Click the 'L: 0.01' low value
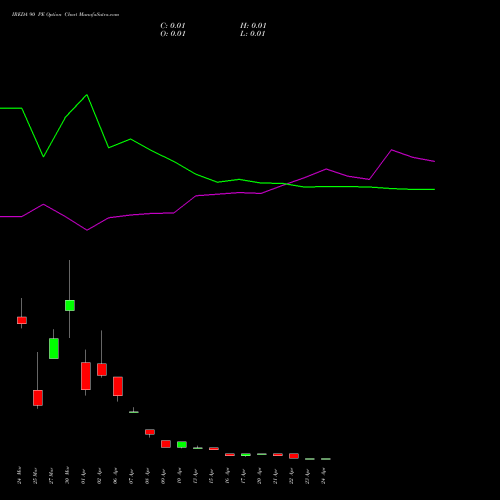This screenshot has width=500, height=500. point(253,34)
